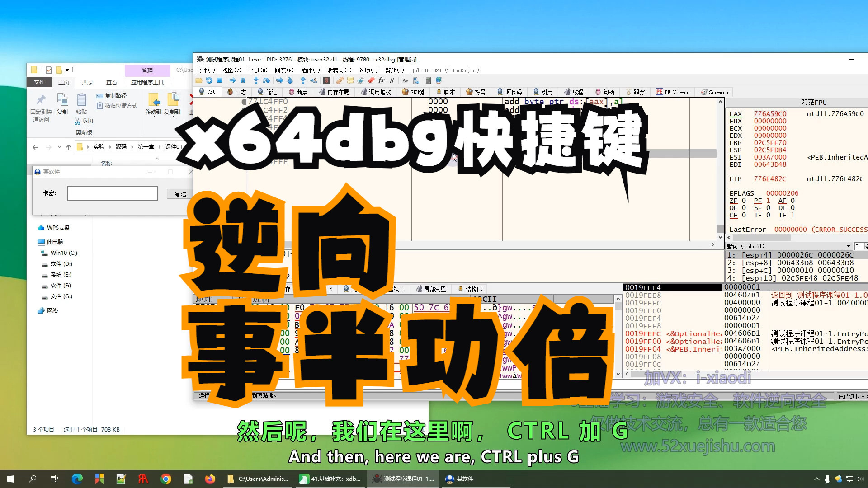Execute till return icon
The height and width of the screenshot is (488, 868).
(x=303, y=80)
